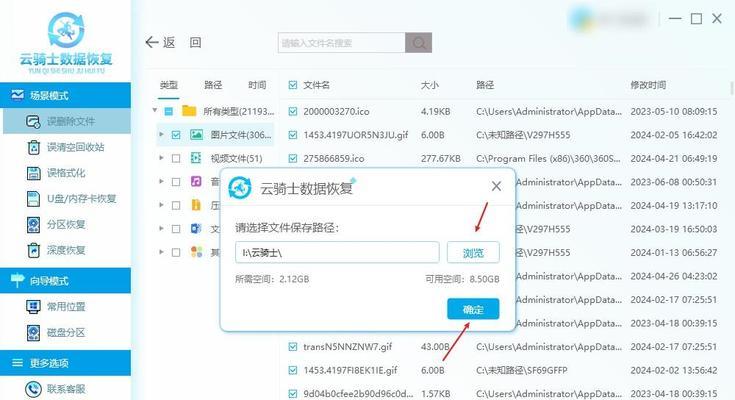Expand the 视频文件(51) tree node
This screenshot has width=735, height=400.
click(x=161, y=158)
